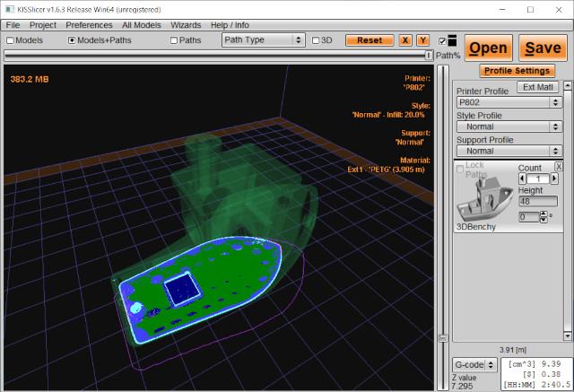Open the Preferences menu
The height and width of the screenshot is (392, 574).
pyautogui.click(x=89, y=25)
